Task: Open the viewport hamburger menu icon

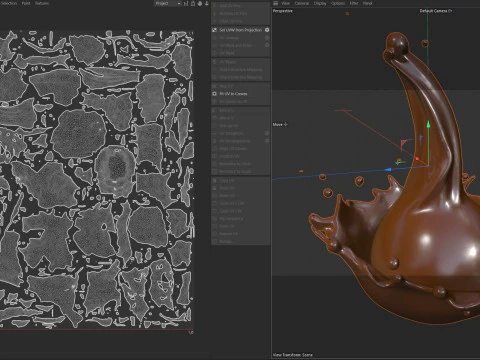Action: (276, 3)
